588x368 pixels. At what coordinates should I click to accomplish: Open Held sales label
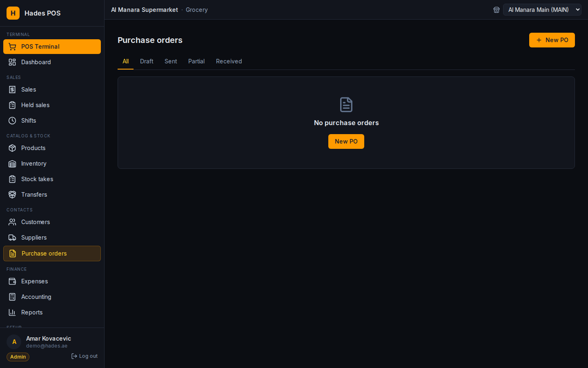(x=35, y=105)
